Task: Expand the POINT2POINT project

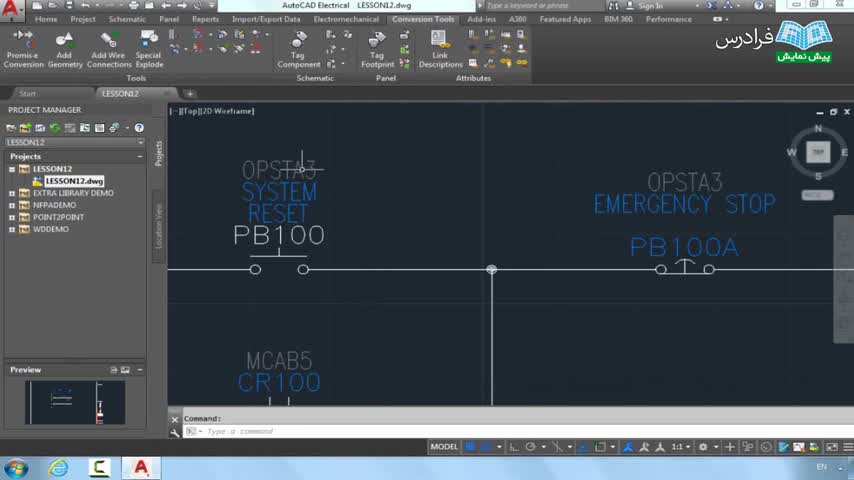Action: 12,217
